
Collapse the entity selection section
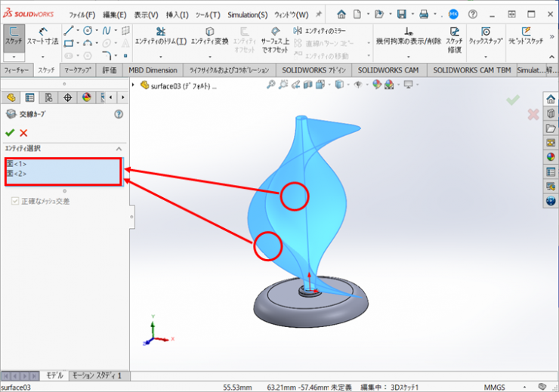[x=119, y=149]
